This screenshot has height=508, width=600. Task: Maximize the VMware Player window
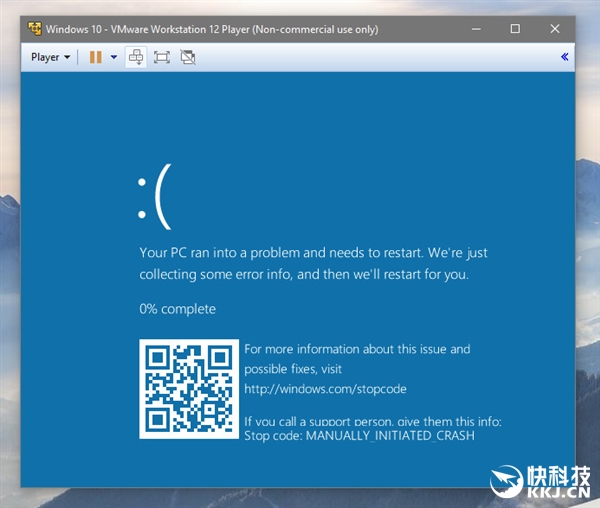(x=515, y=29)
